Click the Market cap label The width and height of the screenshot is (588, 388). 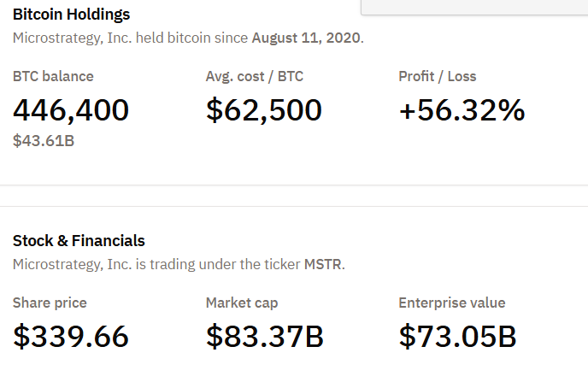[242, 303]
